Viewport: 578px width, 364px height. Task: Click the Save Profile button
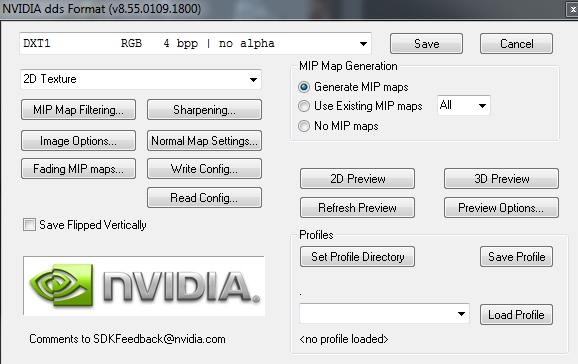516,257
